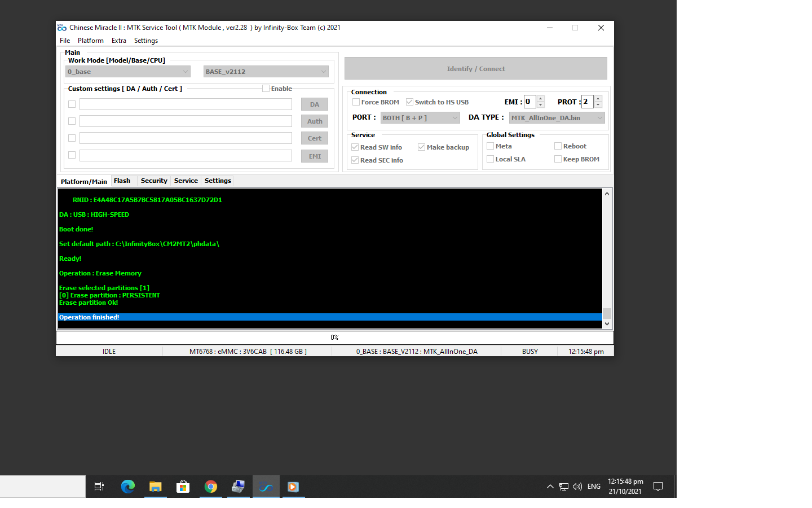812x508 pixels.
Task: Open Microsoft Store from taskbar
Action: 183,487
